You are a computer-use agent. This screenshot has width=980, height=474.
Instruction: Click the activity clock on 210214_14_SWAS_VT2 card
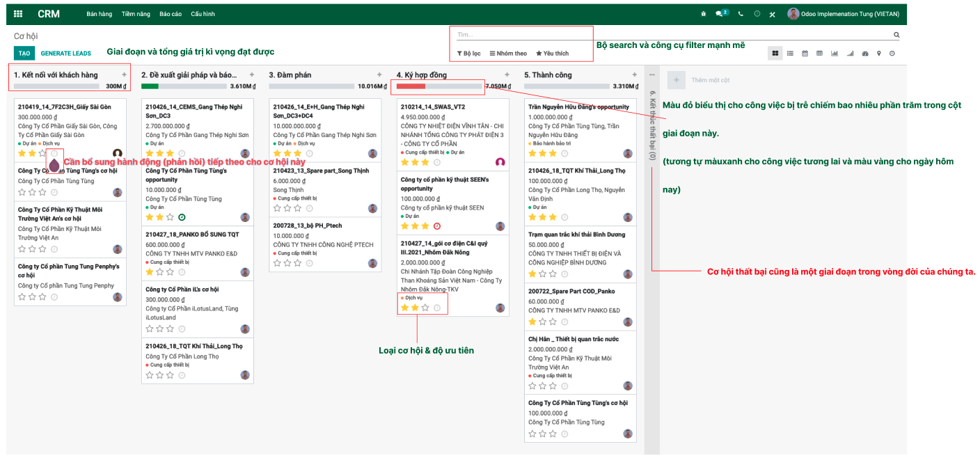[437, 162]
